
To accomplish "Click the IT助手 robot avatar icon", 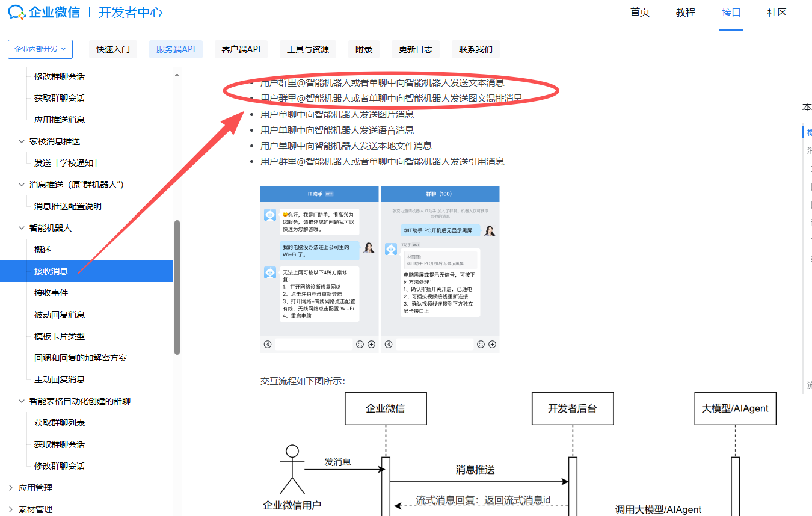I will pyautogui.click(x=270, y=215).
